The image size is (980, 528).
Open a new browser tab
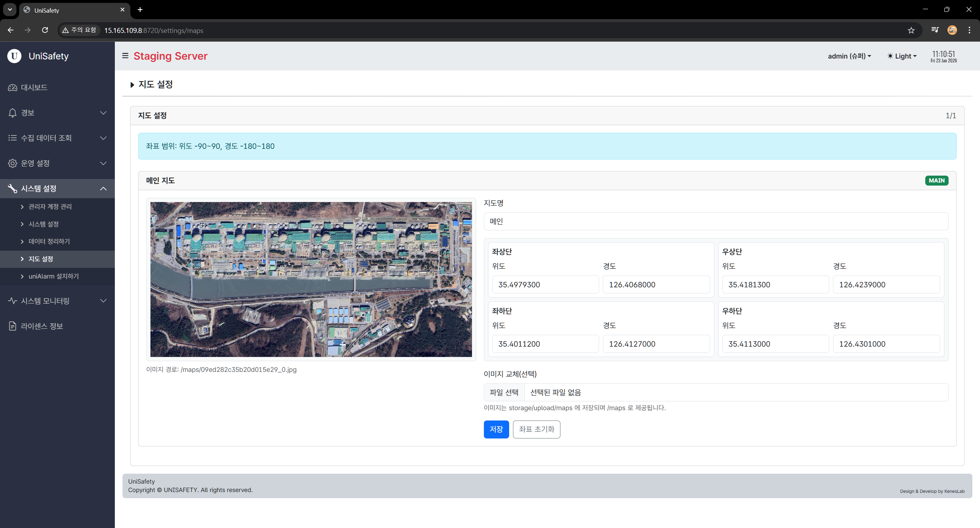click(140, 10)
